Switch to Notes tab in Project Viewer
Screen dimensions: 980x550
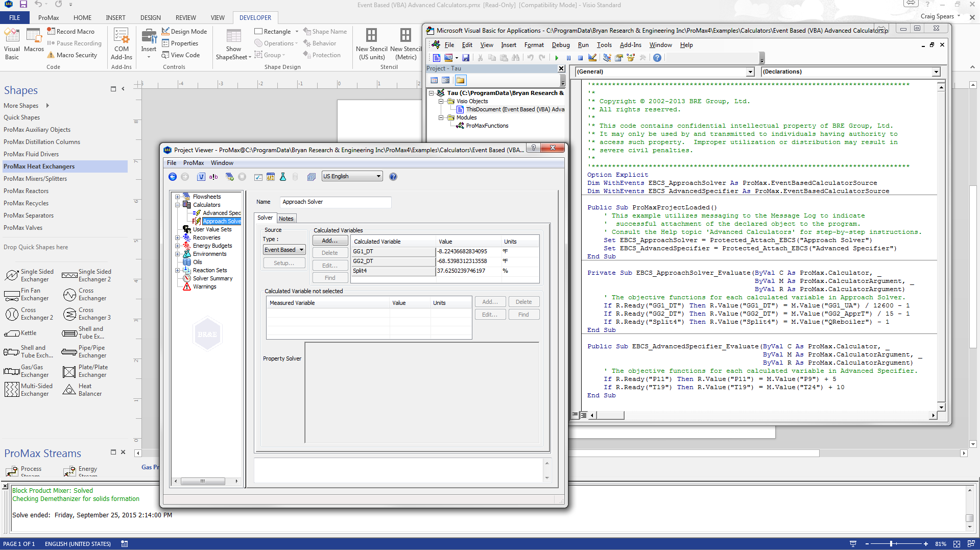click(286, 219)
